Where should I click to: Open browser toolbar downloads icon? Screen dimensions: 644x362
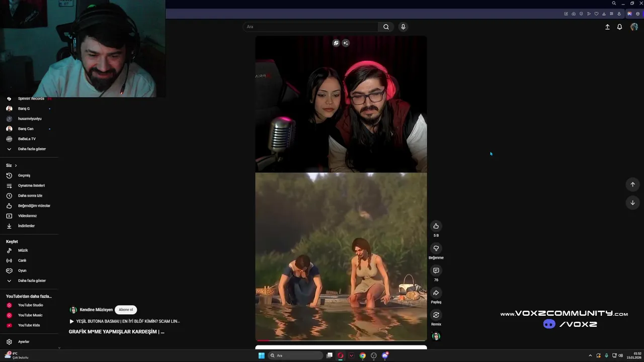point(604,14)
